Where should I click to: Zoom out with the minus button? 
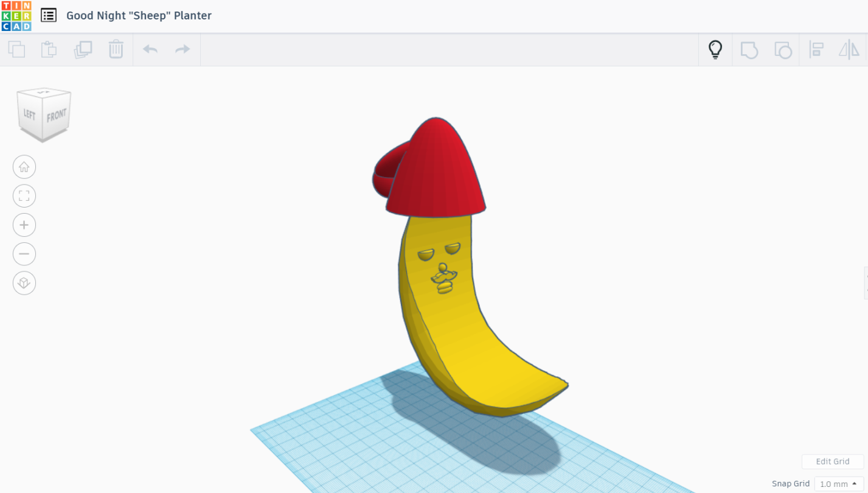pyautogui.click(x=24, y=254)
